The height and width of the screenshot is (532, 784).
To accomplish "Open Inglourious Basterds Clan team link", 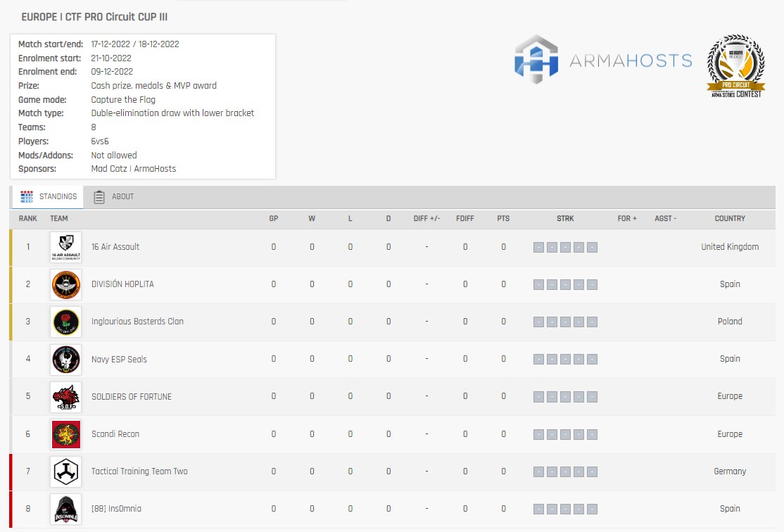I will click(x=137, y=322).
